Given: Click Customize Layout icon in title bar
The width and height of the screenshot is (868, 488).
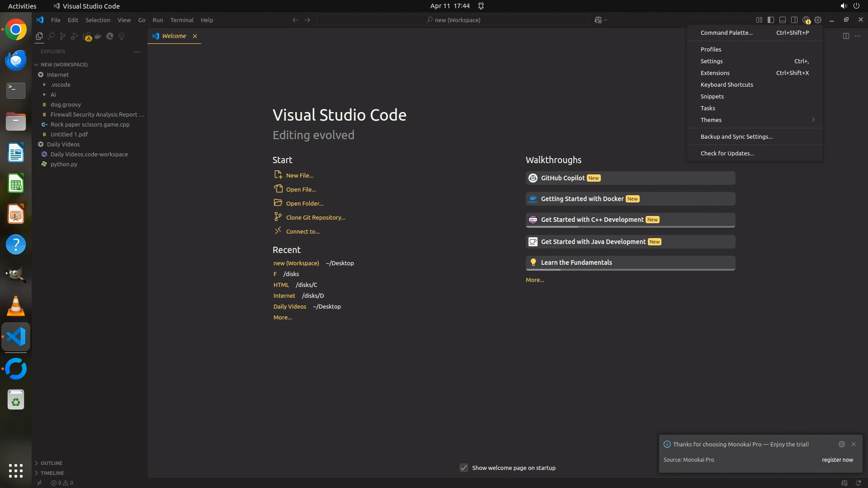Looking at the screenshot, I should 759,20.
